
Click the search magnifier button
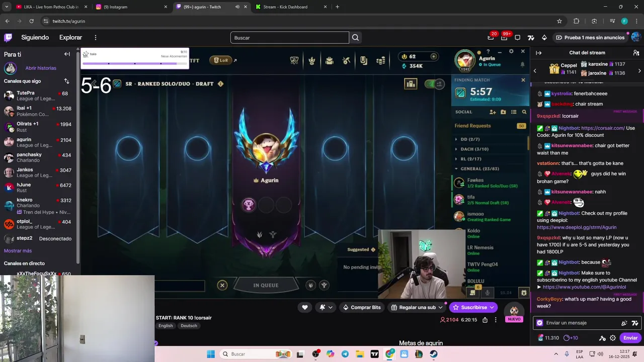point(356,37)
